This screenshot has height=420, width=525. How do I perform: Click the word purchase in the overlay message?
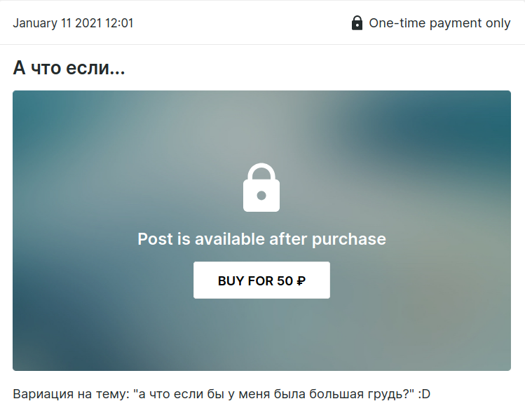(x=349, y=240)
